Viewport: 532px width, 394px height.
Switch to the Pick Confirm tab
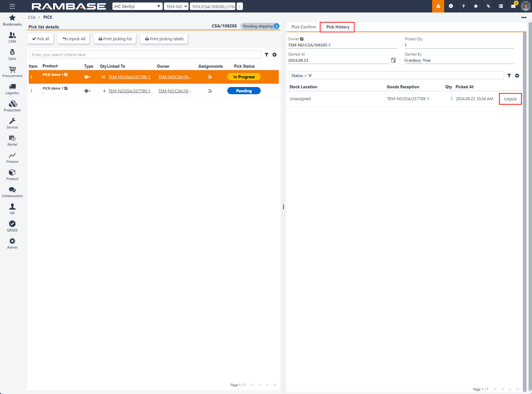(303, 27)
